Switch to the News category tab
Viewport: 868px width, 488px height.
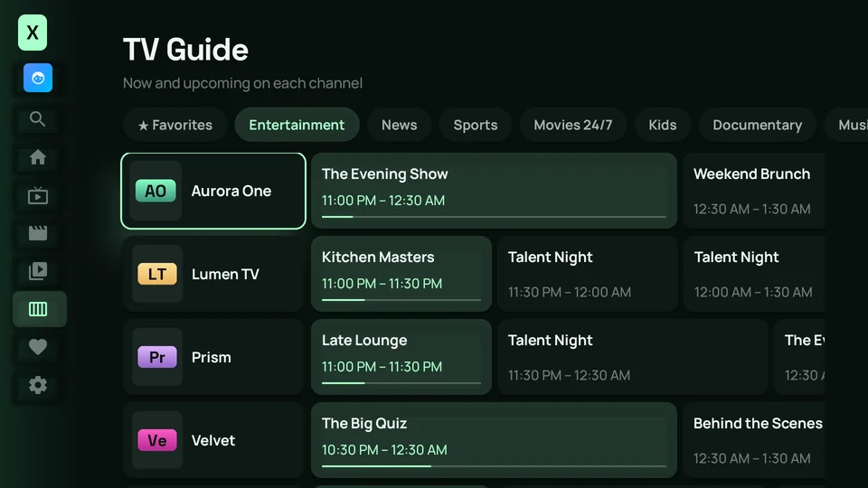[x=399, y=125]
